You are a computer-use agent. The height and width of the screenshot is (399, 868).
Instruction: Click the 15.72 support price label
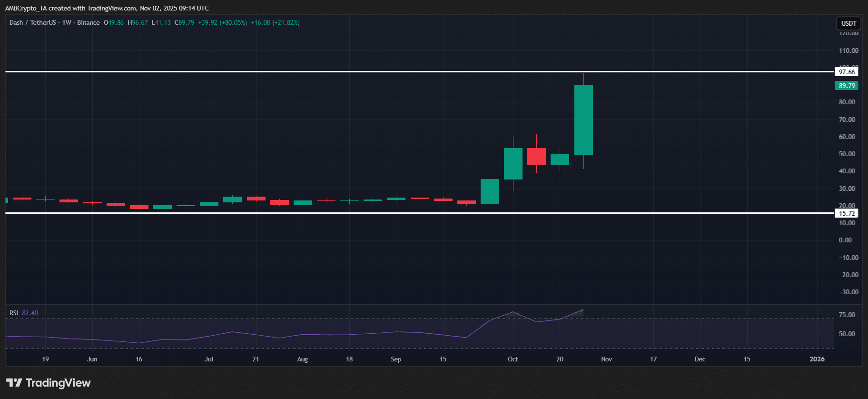(847, 213)
